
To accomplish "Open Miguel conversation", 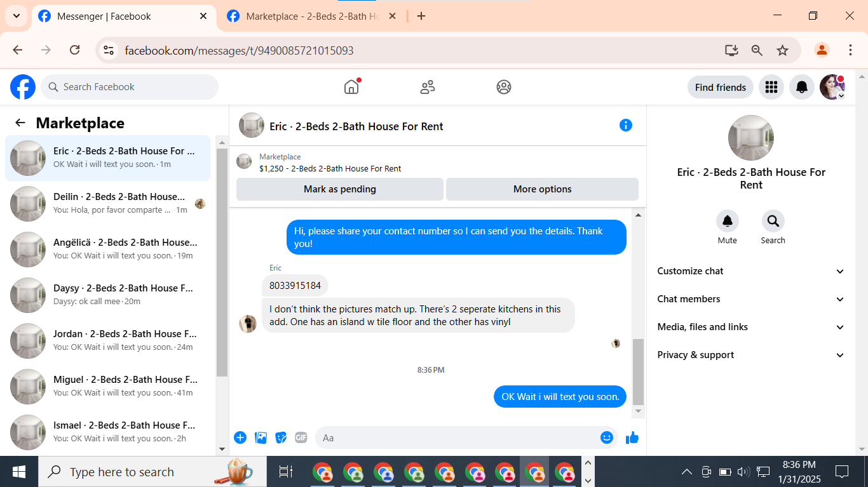I will [x=108, y=387].
